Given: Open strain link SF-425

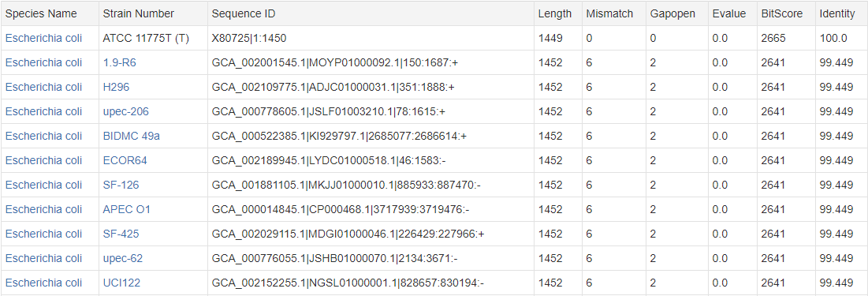Looking at the screenshot, I should [x=121, y=234].
